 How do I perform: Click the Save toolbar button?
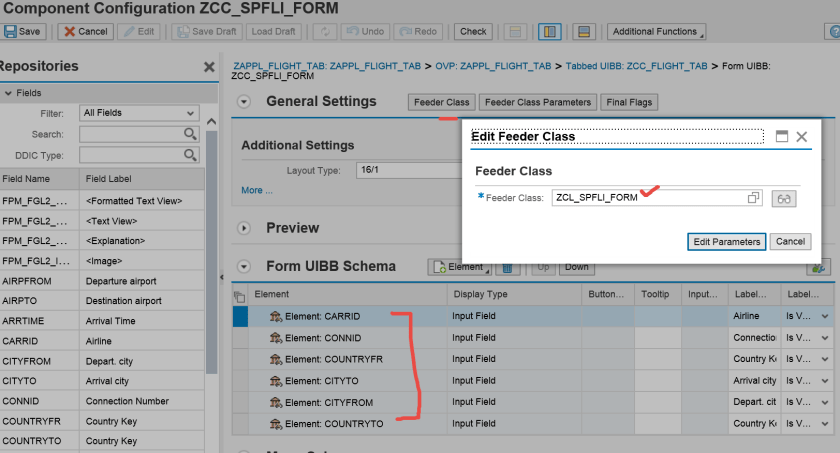coord(22,31)
